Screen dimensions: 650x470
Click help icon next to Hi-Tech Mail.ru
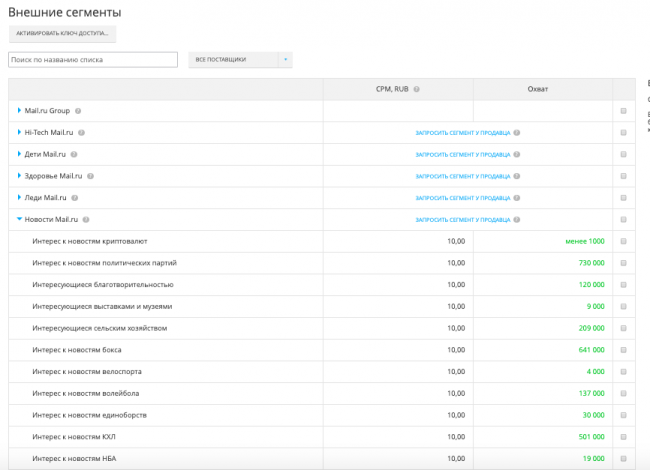point(82,132)
